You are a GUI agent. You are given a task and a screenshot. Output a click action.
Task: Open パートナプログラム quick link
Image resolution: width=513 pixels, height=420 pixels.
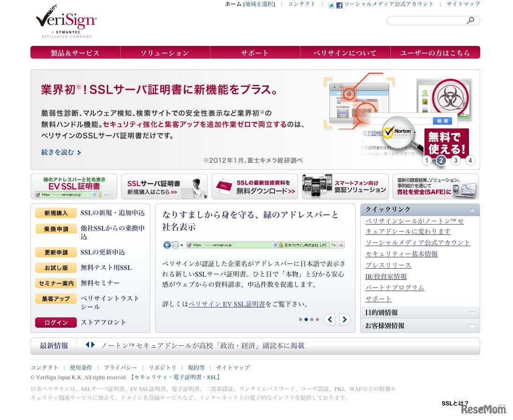[x=394, y=287]
